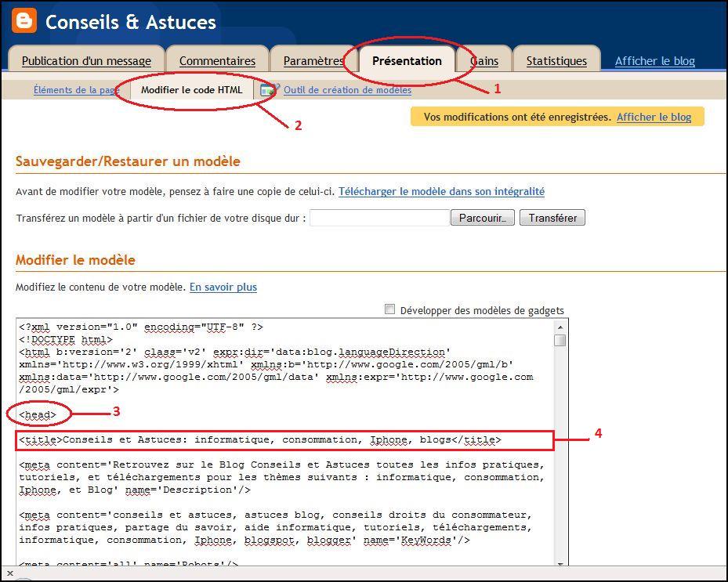
Task: Open Éléments de la page sub-tab
Action: click(77, 89)
